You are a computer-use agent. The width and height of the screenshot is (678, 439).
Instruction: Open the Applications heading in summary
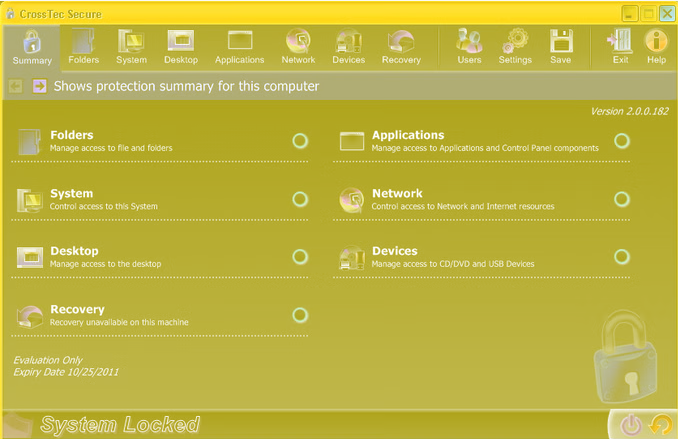(408, 135)
